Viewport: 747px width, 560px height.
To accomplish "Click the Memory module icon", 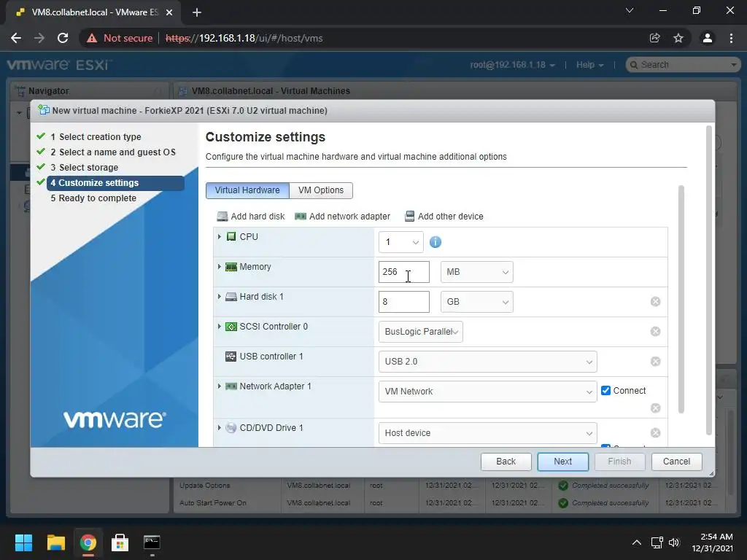I will (231, 267).
